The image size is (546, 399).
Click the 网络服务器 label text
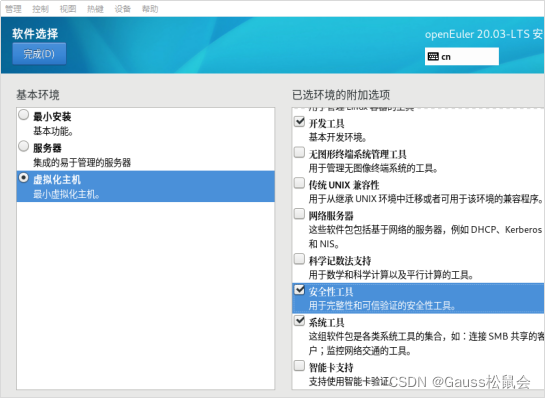[331, 216]
